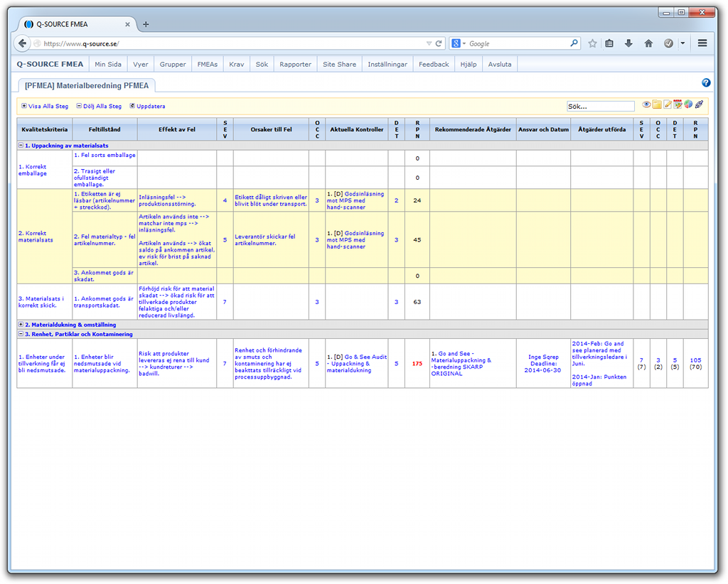Bookmark this page with the star icon
The image size is (728, 584).
point(592,43)
